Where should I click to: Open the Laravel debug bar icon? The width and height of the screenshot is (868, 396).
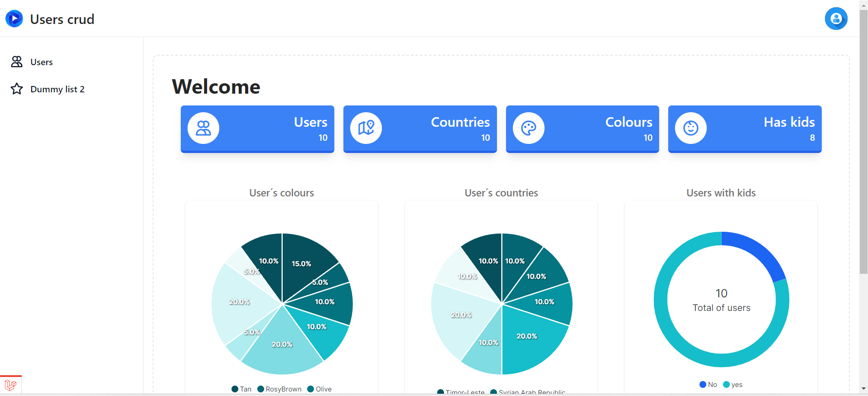(11, 385)
